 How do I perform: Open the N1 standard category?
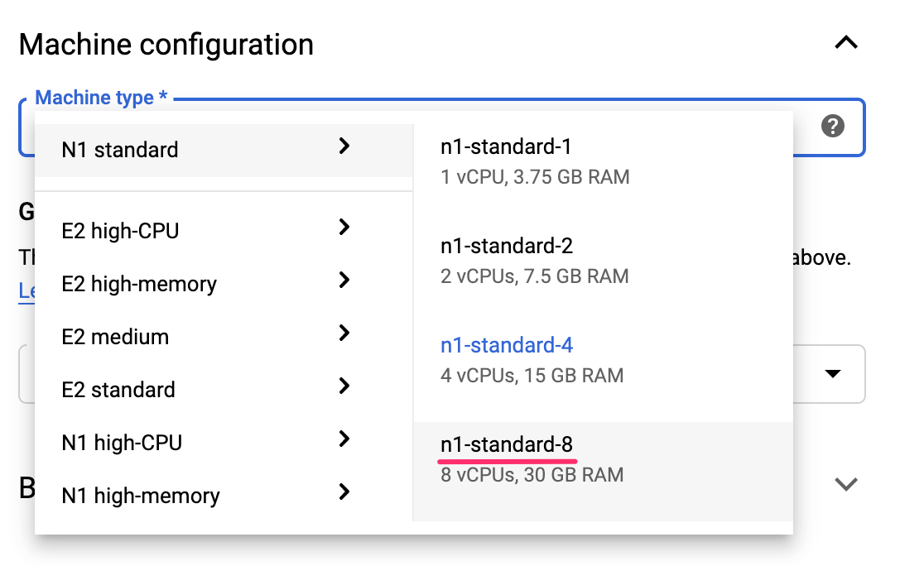coord(120,150)
